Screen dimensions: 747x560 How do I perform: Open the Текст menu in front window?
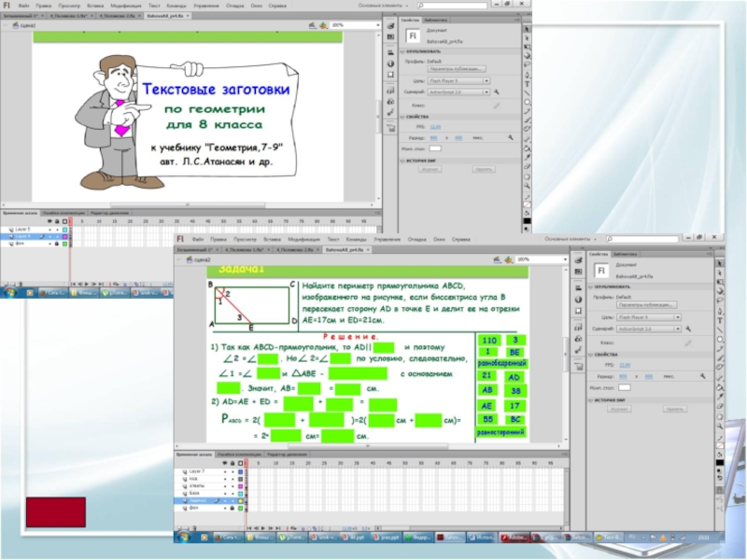click(x=333, y=240)
